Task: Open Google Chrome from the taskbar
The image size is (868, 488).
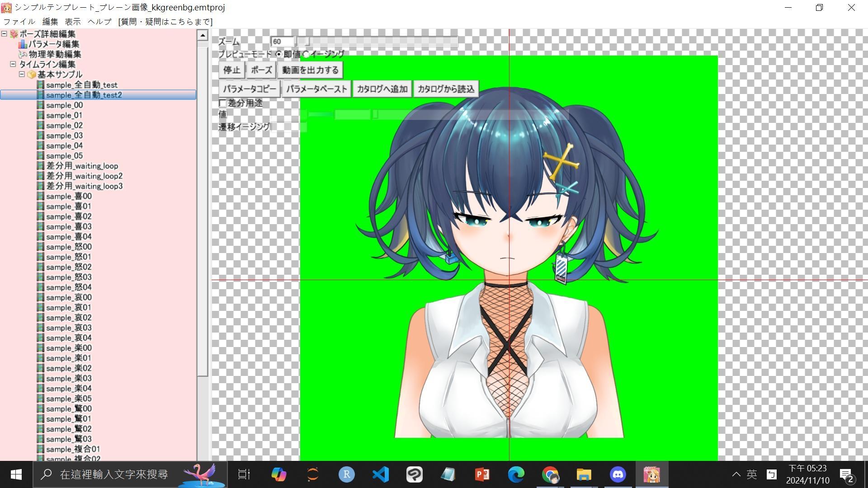Action: pos(550,474)
